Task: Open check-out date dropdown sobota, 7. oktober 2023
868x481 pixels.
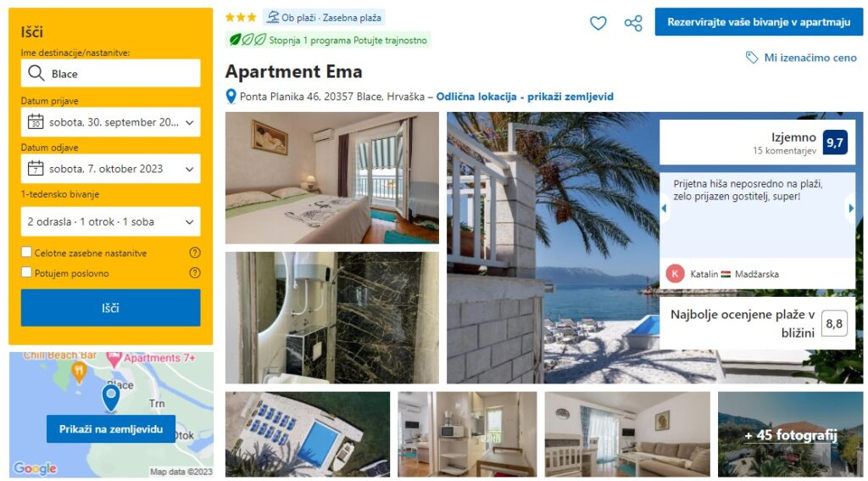Action: [x=111, y=169]
